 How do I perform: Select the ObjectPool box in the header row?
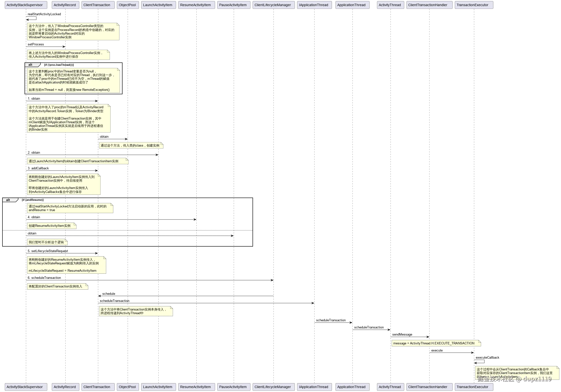(127, 5)
